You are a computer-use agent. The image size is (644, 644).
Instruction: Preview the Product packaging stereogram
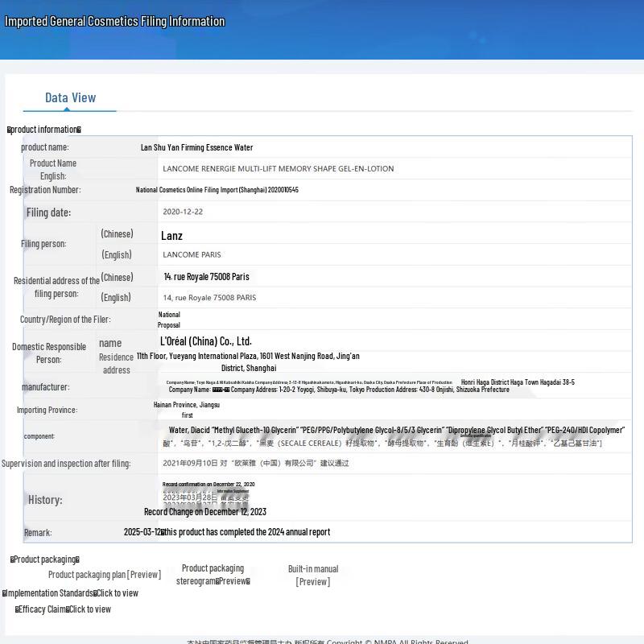(213, 580)
